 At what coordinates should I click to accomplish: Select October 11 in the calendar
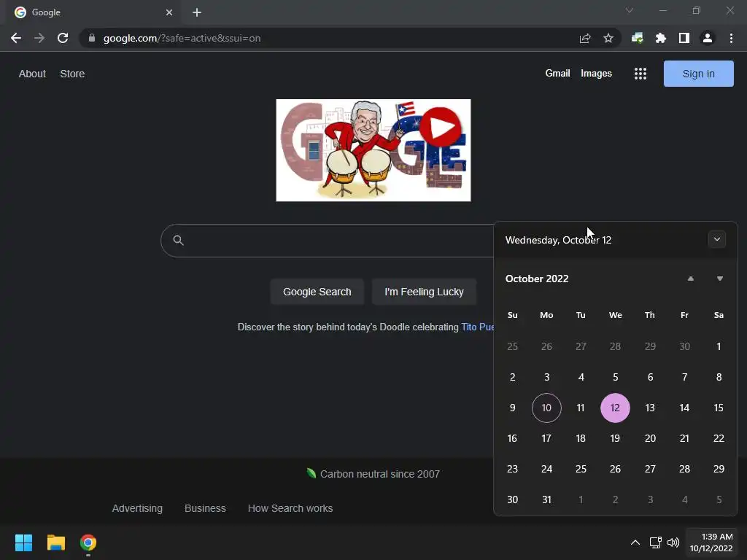(581, 408)
